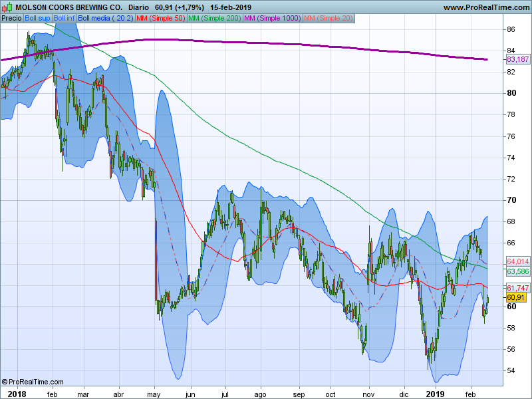
Task: Click the jul label on the time axis
Action: click(225, 394)
